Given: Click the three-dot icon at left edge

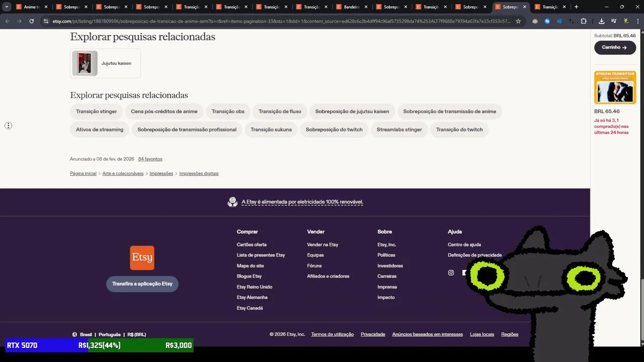Looking at the screenshot, I should click(x=8, y=126).
